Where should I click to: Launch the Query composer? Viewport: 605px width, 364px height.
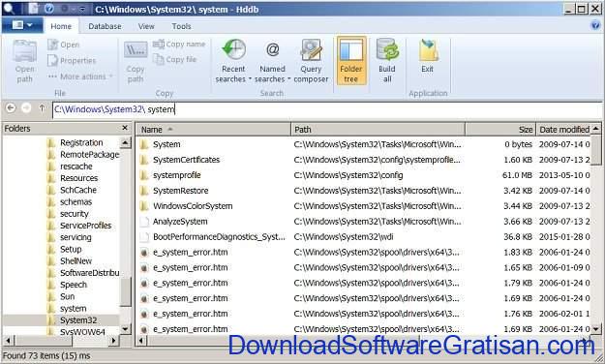pyautogui.click(x=311, y=61)
